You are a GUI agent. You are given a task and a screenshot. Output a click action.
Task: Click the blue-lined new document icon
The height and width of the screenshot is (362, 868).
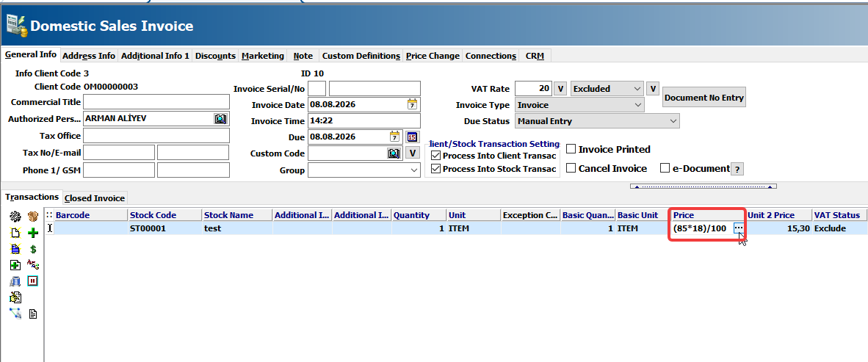[15, 249]
